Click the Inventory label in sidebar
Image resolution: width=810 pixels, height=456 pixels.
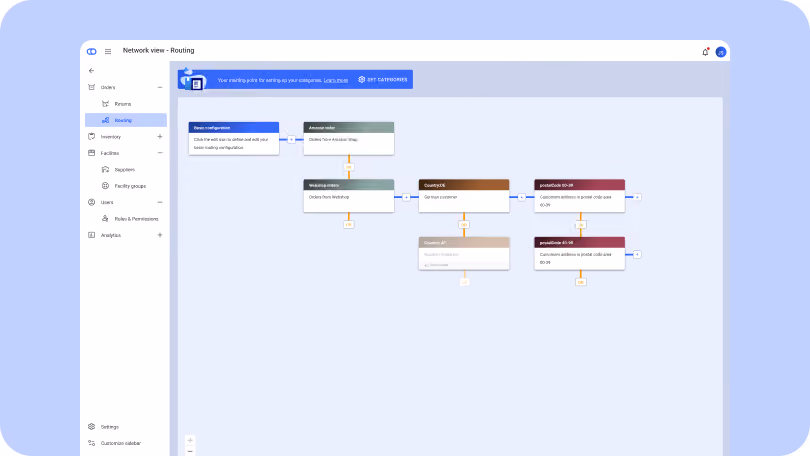111,137
